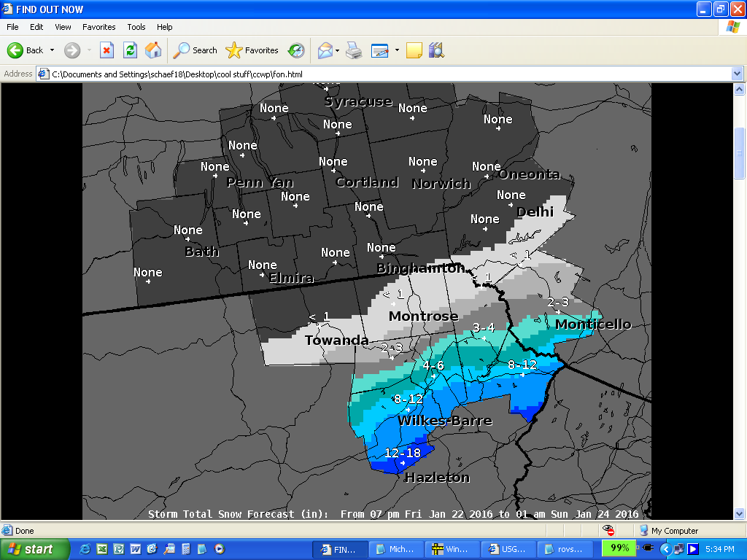Click the Research binoculars icon

pyautogui.click(x=436, y=50)
